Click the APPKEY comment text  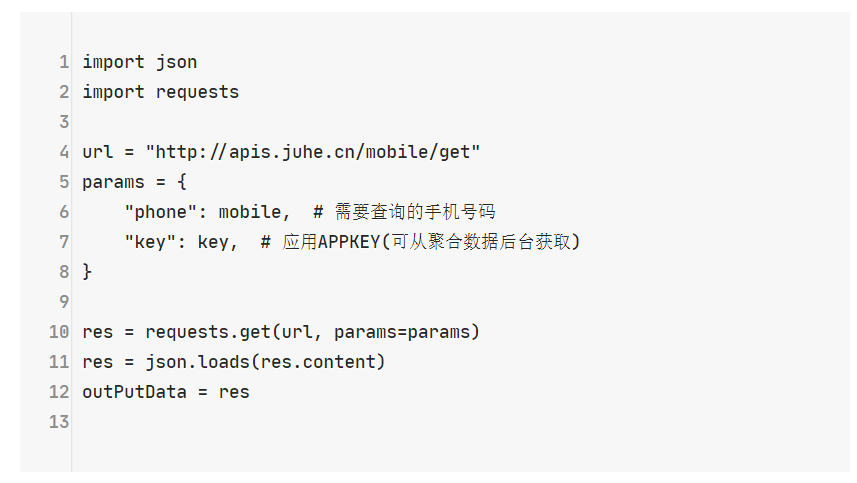tap(431, 242)
